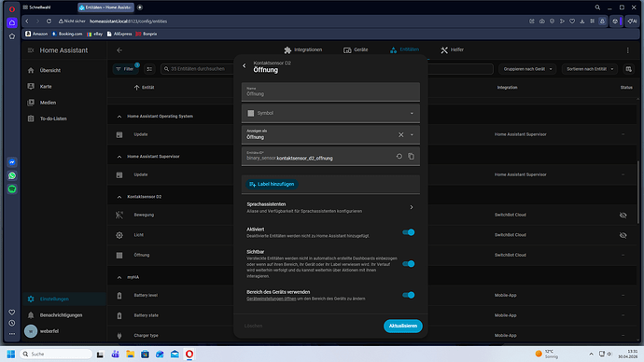Open 'Sortieren nach Entität' dropdown
Viewport: 644px width, 362px height.
[x=590, y=69]
